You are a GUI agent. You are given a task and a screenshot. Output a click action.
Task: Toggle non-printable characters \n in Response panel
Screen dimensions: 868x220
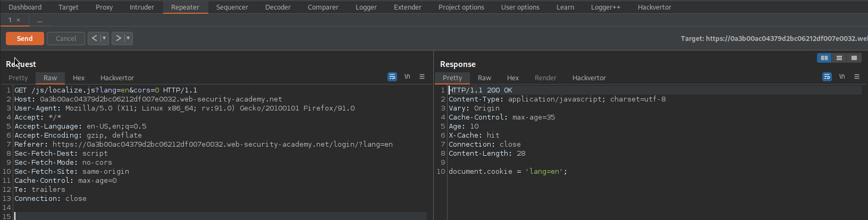pos(842,77)
